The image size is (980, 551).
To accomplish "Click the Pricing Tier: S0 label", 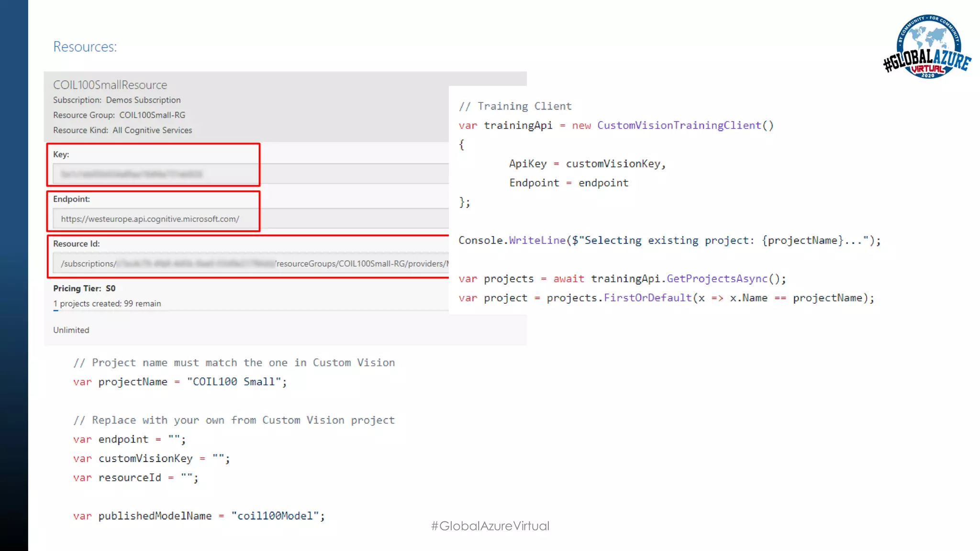I will (x=84, y=288).
